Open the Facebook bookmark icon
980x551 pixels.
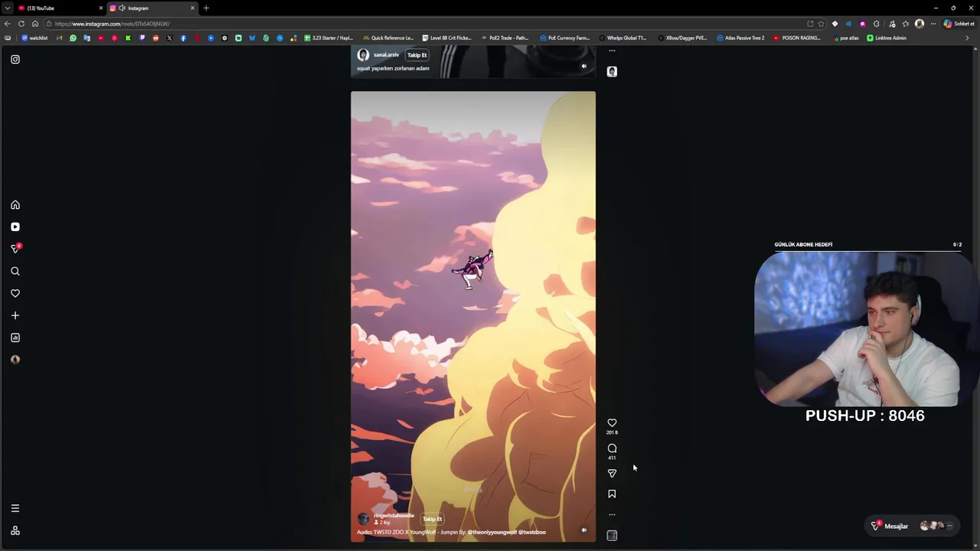point(183,37)
